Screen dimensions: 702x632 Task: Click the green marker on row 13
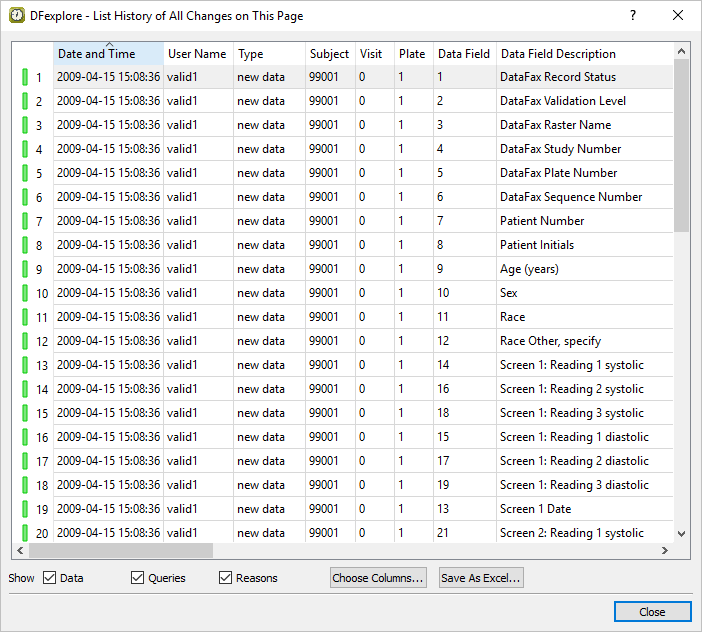click(x=25, y=365)
